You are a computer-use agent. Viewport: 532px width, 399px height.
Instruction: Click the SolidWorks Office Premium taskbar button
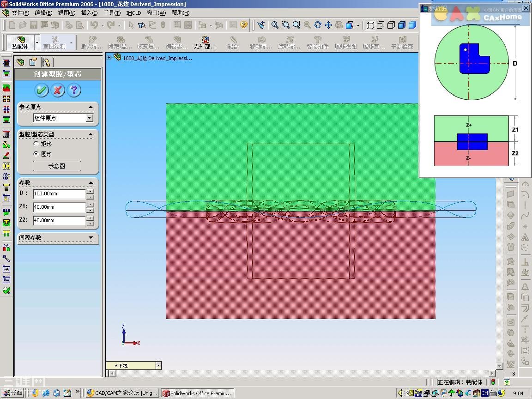pos(198,393)
